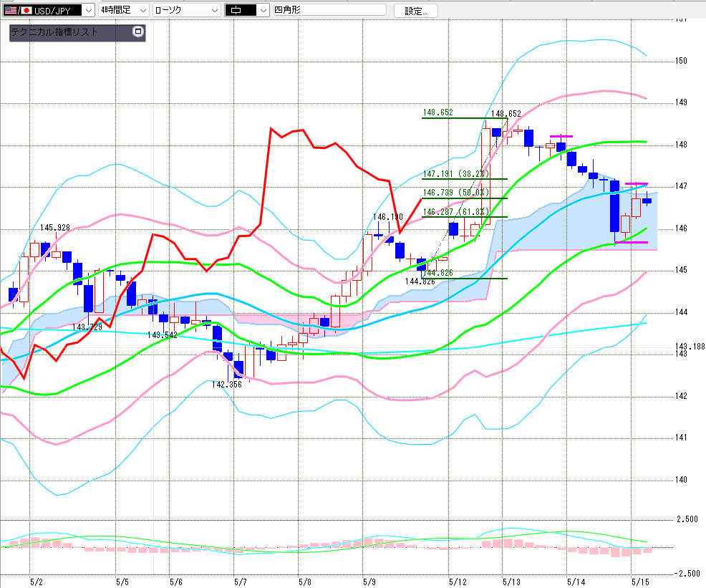Select the 147.191 (38.2%) Fibonacci label
Screen dimensions: 706x588
point(455,174)
